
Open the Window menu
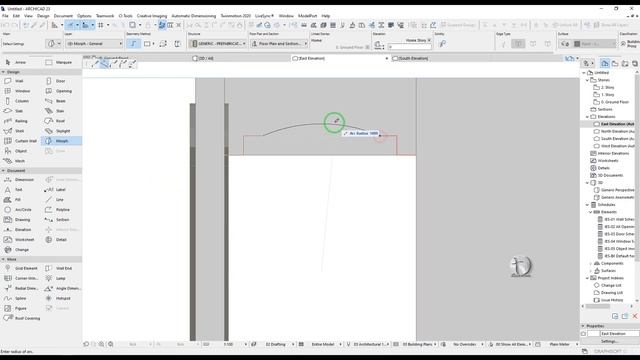point(286,16)
